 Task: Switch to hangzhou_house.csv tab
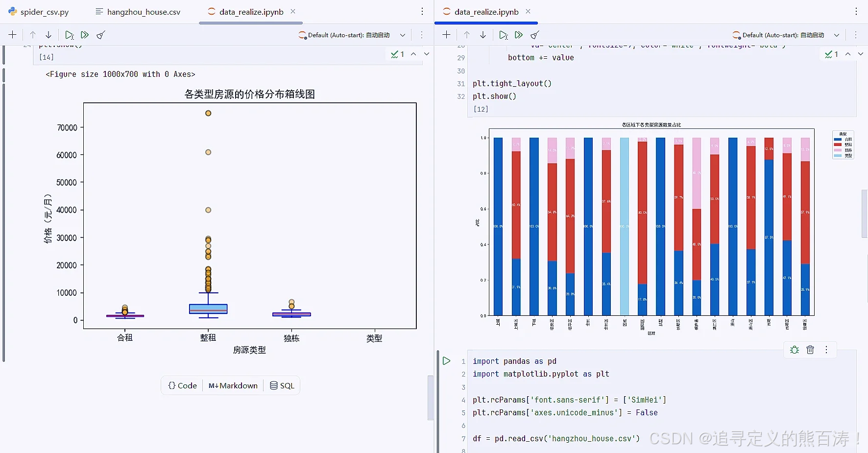pos(138,12)
